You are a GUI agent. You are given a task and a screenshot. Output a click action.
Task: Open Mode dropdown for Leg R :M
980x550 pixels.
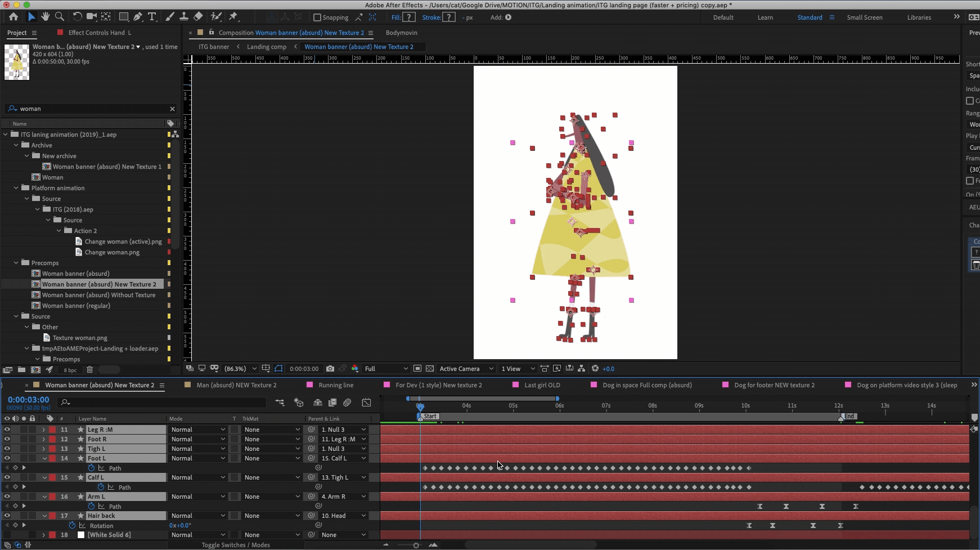pos(197,430)
